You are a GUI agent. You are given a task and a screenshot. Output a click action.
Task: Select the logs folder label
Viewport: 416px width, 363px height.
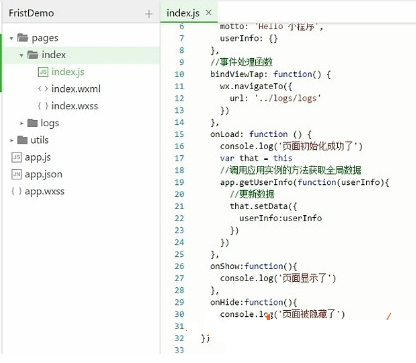click(x=50, y=123)
